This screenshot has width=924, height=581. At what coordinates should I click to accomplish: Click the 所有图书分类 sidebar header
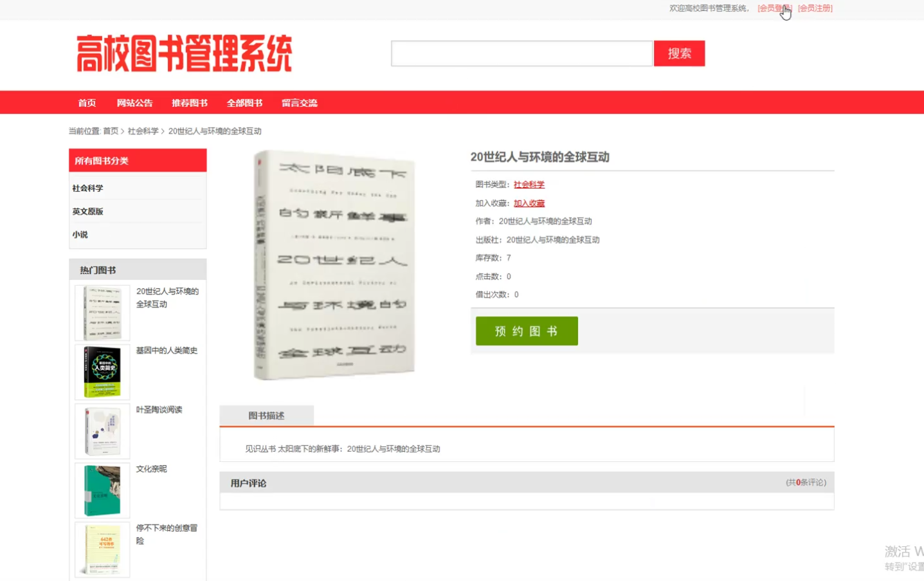click(138, 161)
